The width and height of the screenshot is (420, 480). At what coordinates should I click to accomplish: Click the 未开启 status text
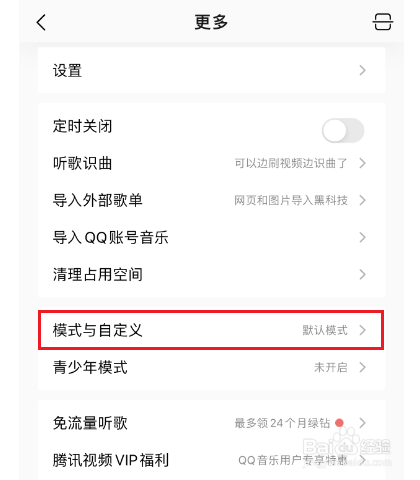[x=331, y=368]
